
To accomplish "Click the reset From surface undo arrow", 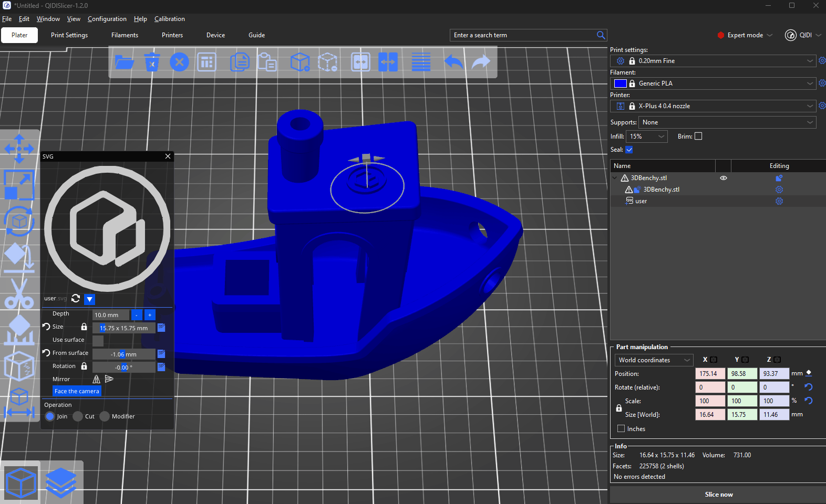I will point(46,353).
